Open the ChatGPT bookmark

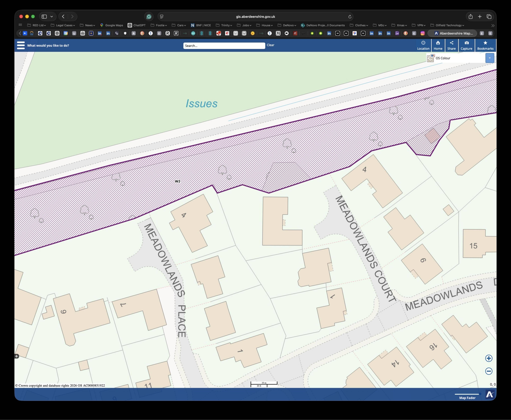[x=137, y=25]
